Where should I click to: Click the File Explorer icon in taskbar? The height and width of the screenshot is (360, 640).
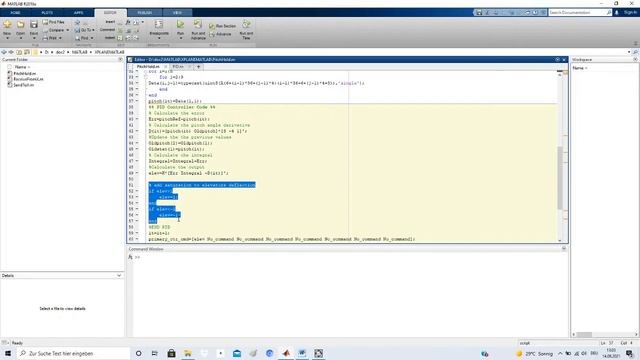point(188,353)
